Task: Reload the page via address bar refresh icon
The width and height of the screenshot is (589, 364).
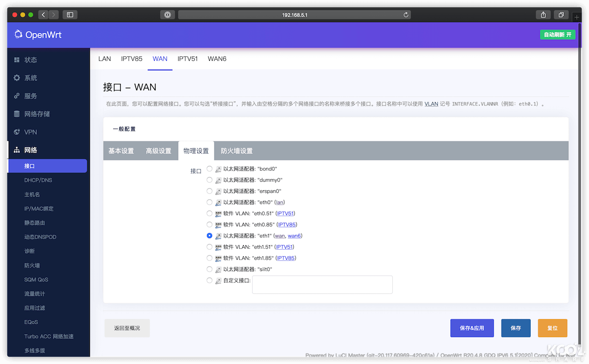Action: (405, 14)
